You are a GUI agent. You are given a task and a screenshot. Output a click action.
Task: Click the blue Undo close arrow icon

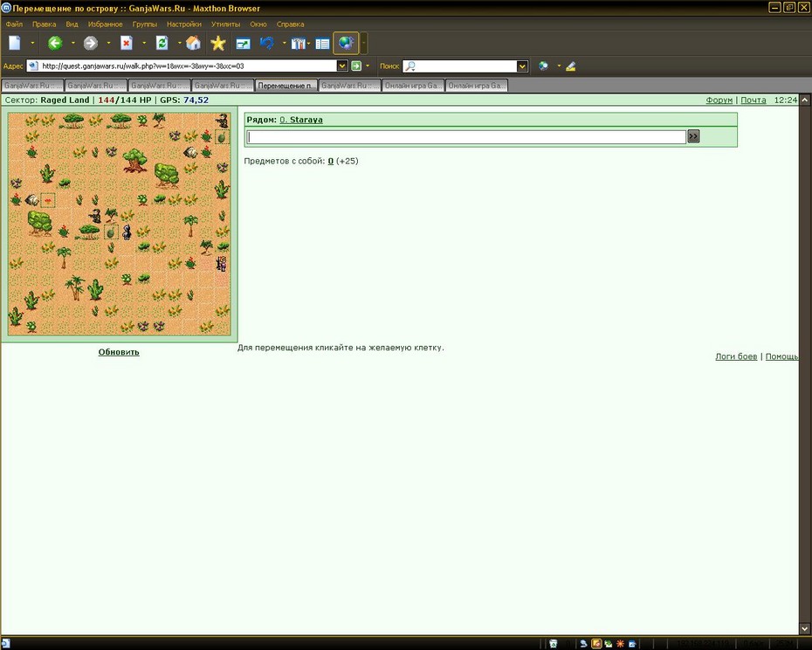pyautogui.click(x=266, y=43)
